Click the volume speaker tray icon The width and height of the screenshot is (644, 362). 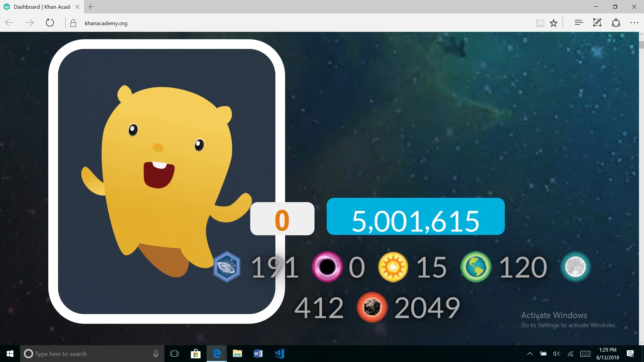(556, 354)
